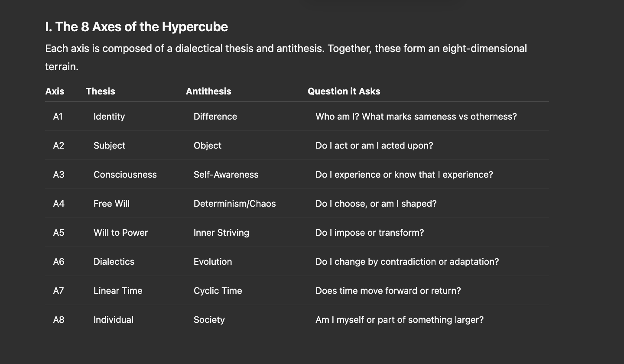The image size is (624, 364).
Task: Click the Determinism/Chaos cell
Action: [235, 204]
